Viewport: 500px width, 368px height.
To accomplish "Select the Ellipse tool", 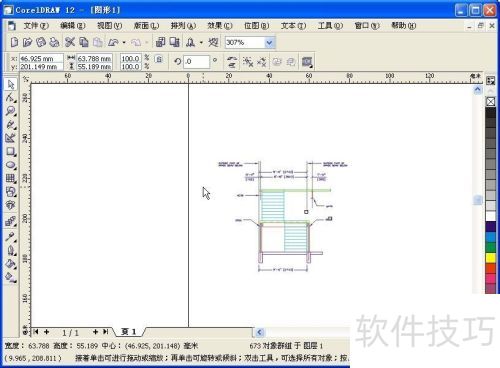I will click(11, 165).
